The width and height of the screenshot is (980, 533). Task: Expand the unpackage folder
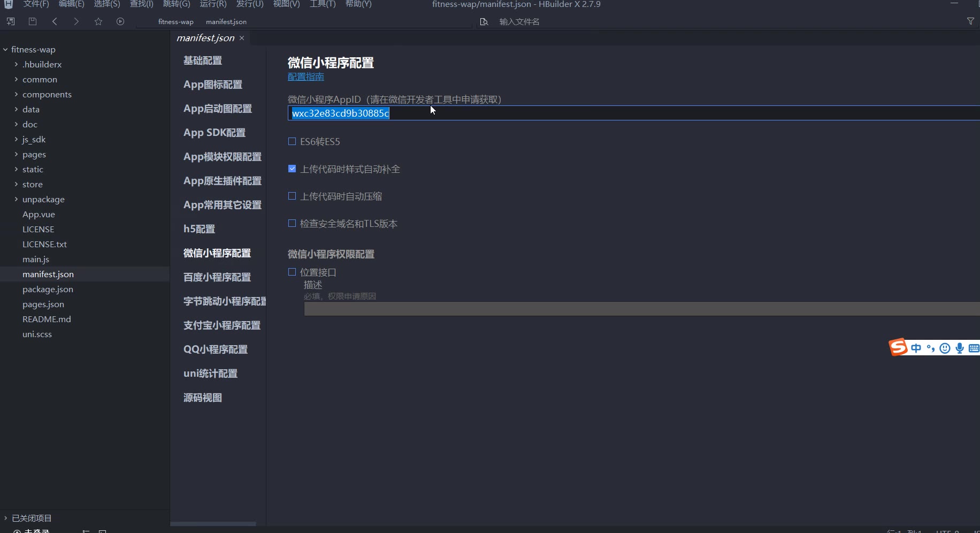point(16,199)
